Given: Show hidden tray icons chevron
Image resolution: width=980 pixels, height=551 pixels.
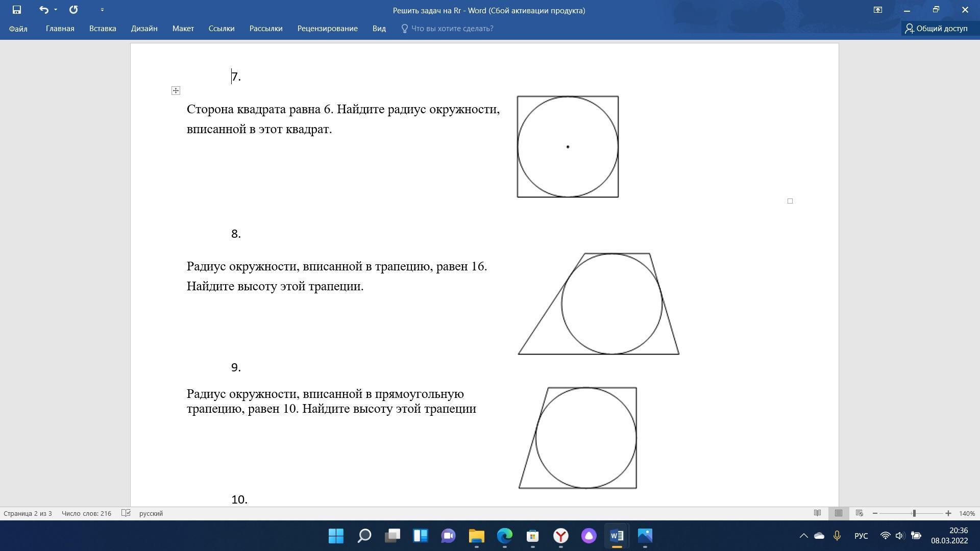Looking at the screenshot, I should coord(803,536).
